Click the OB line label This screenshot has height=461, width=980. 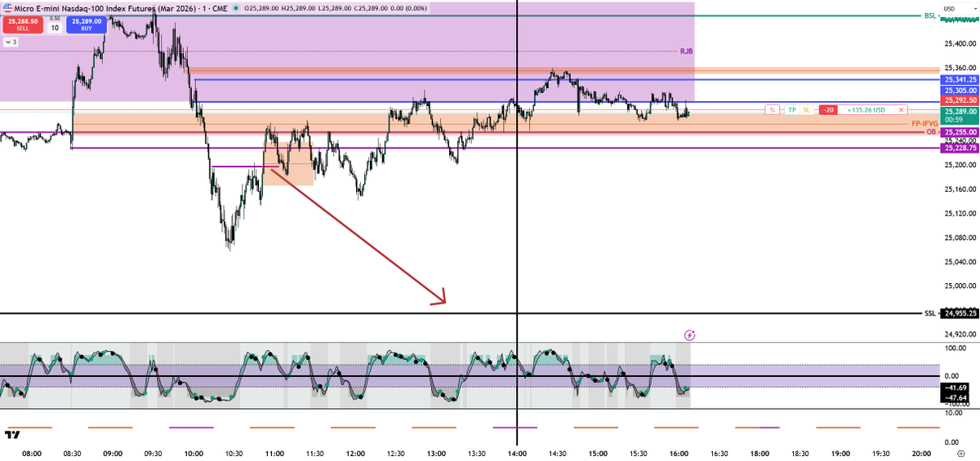point(931,131)
